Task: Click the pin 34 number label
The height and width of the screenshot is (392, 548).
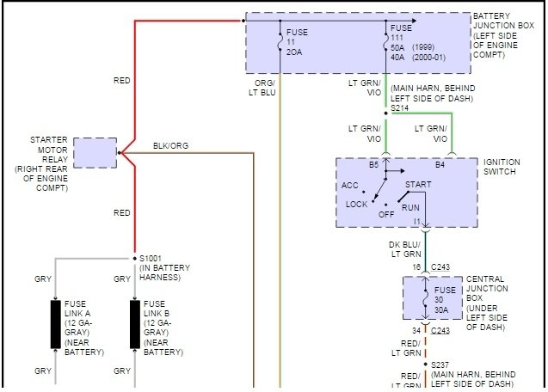Action: tap(416, 330)
